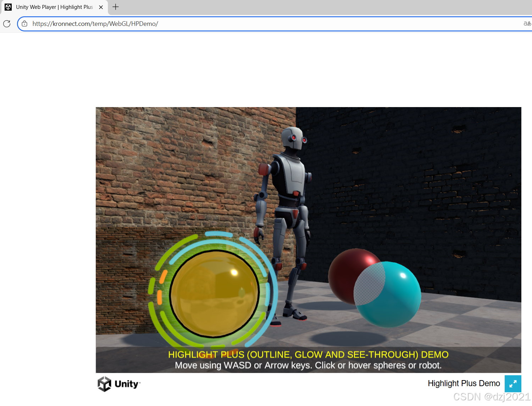The image size is (532, 406).
Task: Click the Unity favicon on the browser tab
Action: (x=8, y=7)
